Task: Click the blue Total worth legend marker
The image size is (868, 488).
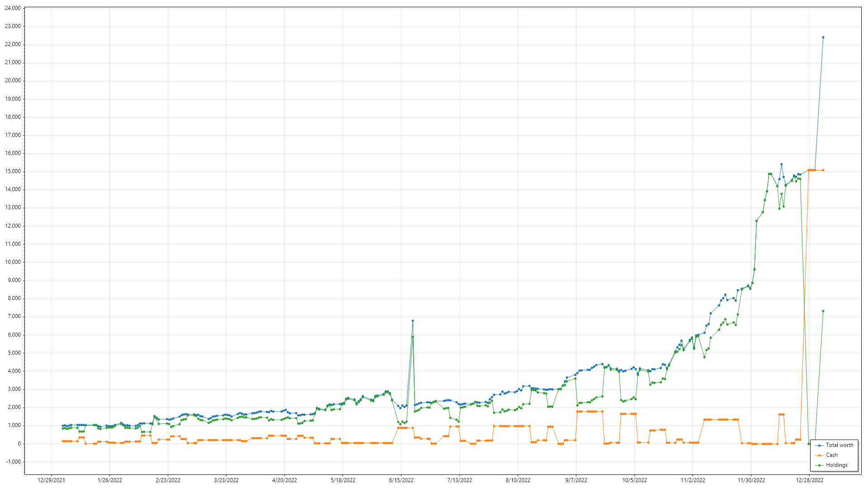Action: 819,446
